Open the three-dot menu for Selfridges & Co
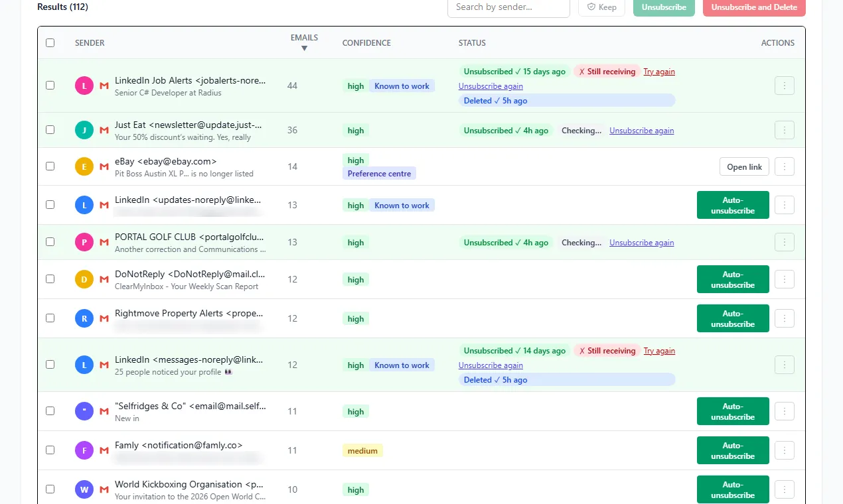The width and height of the screenshot is (843, 504). coord(785,411)
